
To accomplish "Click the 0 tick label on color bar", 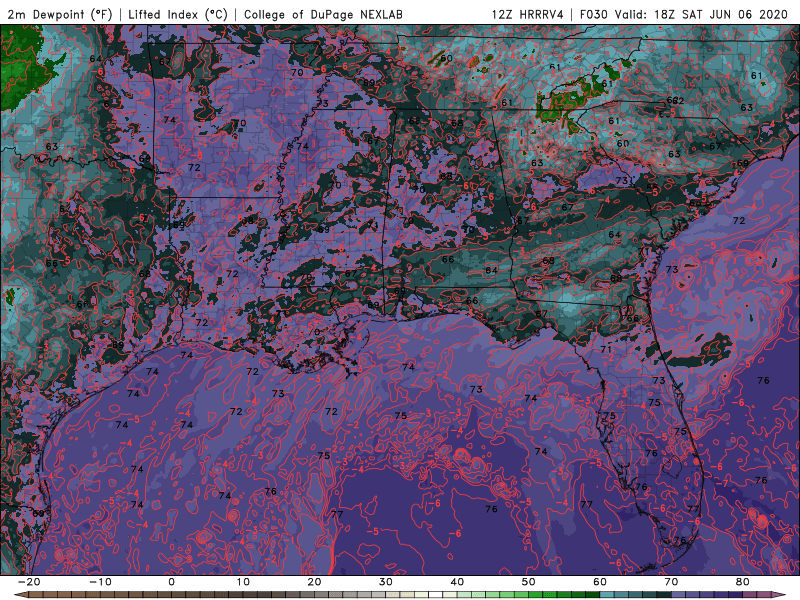I will coord(171,582).
